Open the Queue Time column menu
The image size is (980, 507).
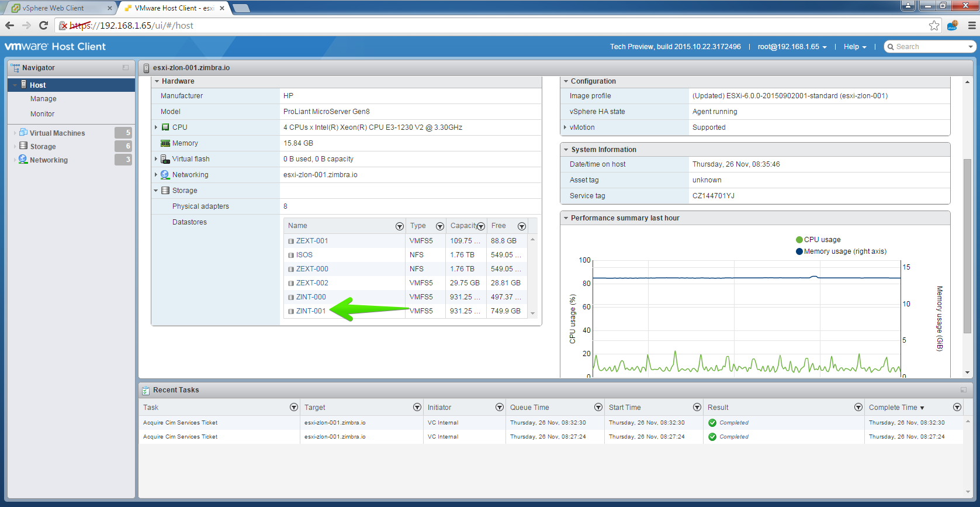tap(598, 407)
